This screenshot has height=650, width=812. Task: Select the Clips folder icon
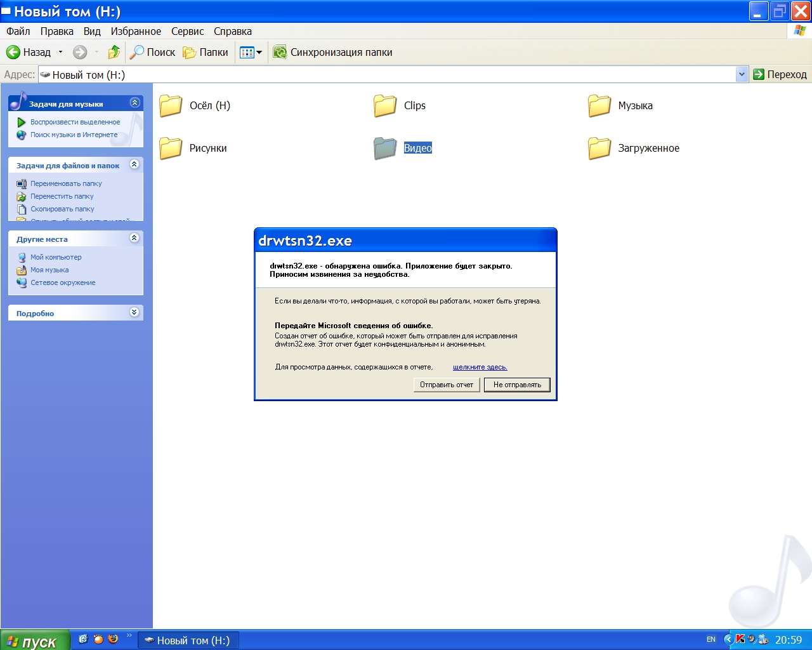(x=385, y=106)
